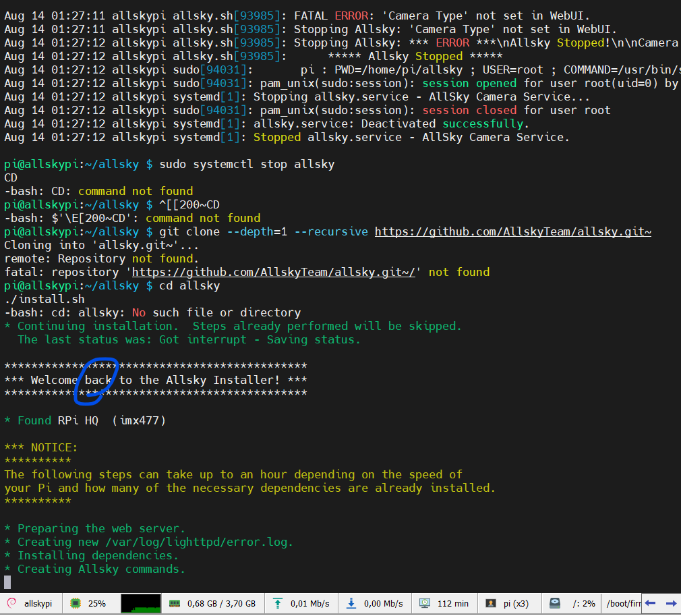
Task: Open the CPU usage history graph
Action: pos(141,603)
